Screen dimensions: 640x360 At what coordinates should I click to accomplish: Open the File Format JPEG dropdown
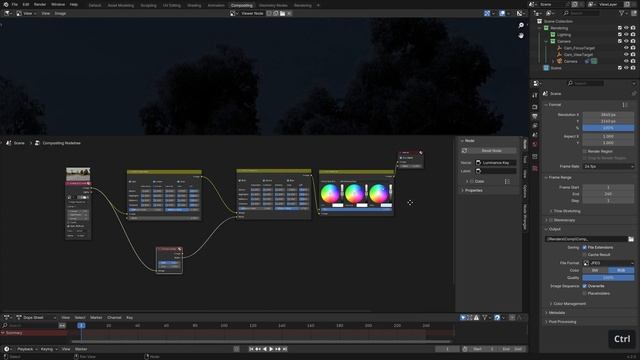point(608,263)
